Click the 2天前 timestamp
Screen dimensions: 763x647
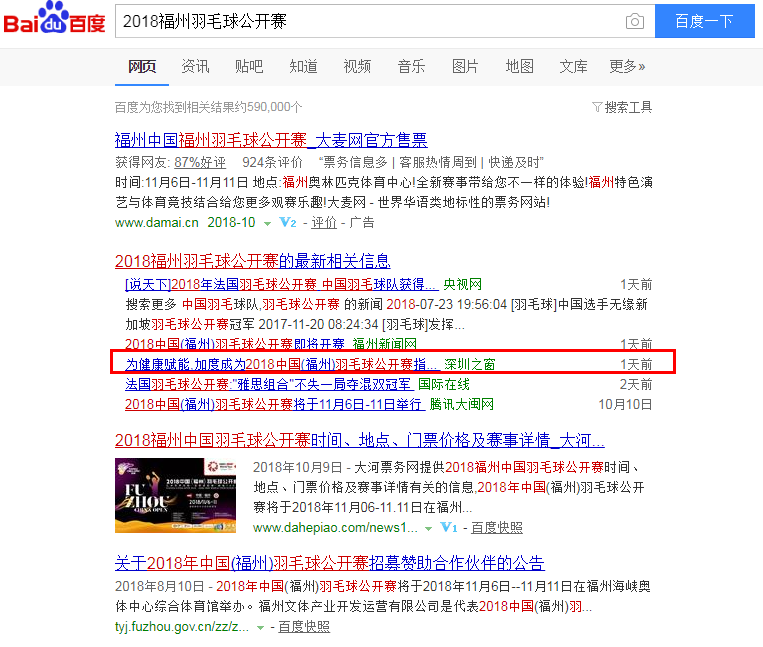click(636, 384)
